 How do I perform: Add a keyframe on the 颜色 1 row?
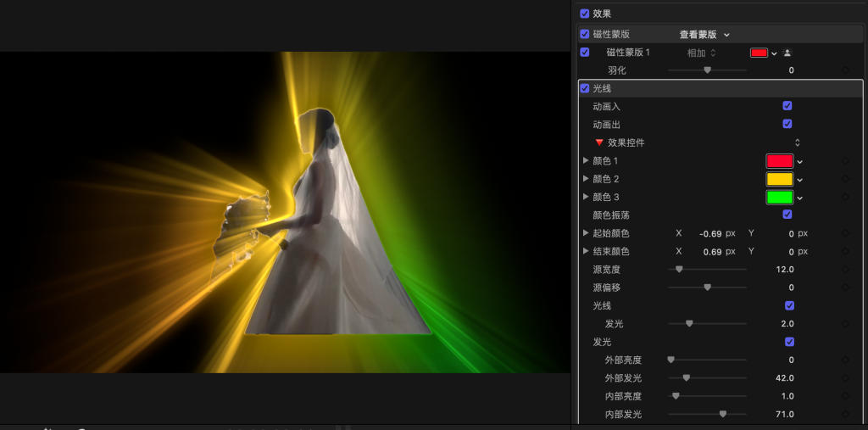click(845, 161)
